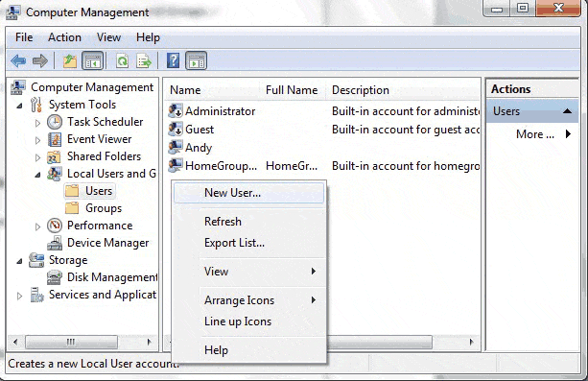
Task: Collapse the Users section in Actions pane
Action: coord(567,110)
